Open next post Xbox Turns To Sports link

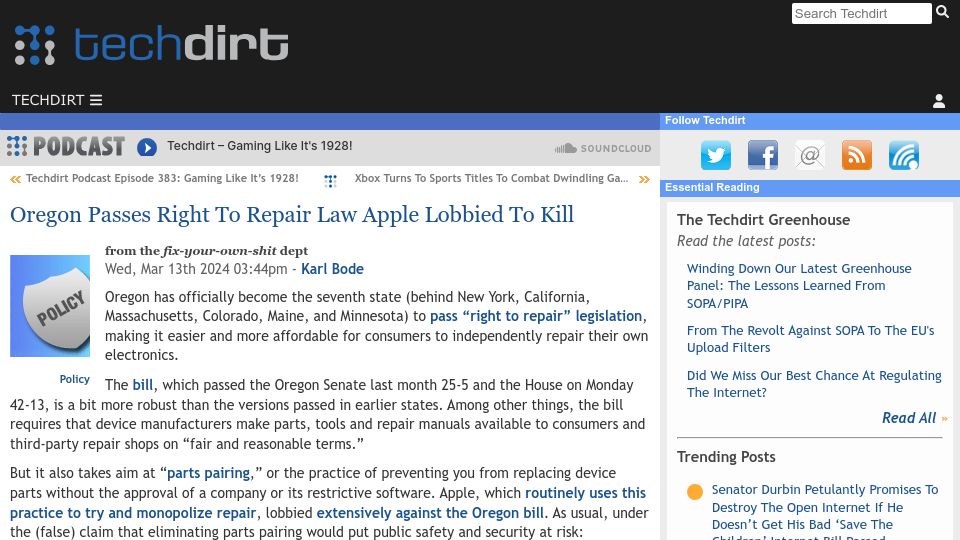click(491, 178)
